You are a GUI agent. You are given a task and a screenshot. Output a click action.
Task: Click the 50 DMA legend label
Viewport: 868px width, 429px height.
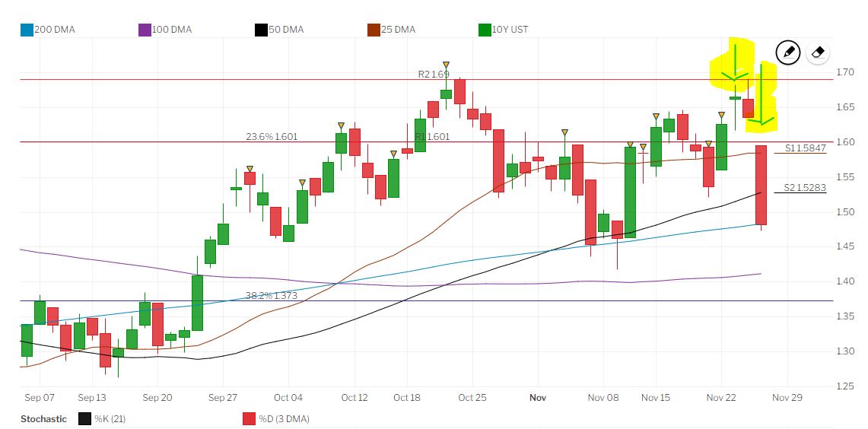click(286, 30)
